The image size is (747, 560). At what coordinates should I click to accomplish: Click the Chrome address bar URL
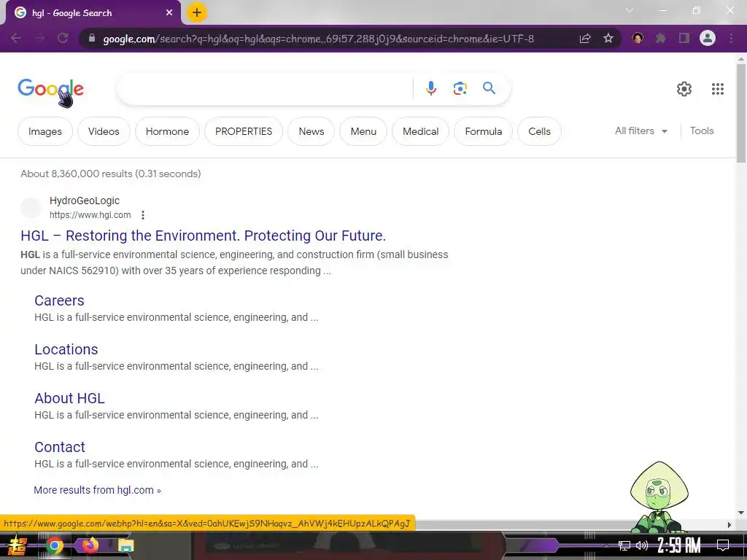click(318, 39)
